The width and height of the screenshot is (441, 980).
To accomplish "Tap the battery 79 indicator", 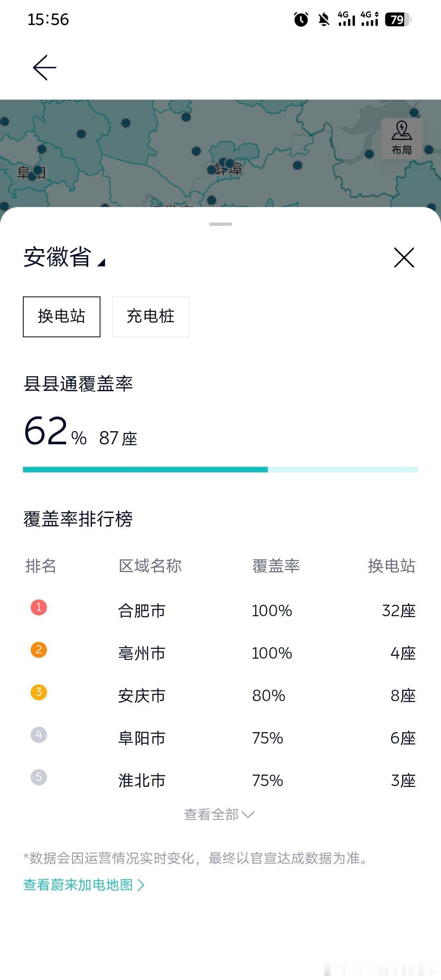I will point(398,19).
